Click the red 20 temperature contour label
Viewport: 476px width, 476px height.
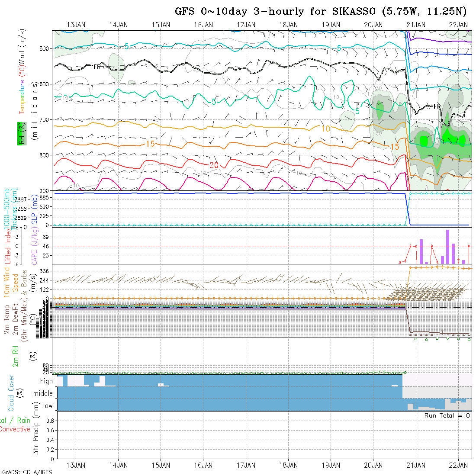(214, 165)
